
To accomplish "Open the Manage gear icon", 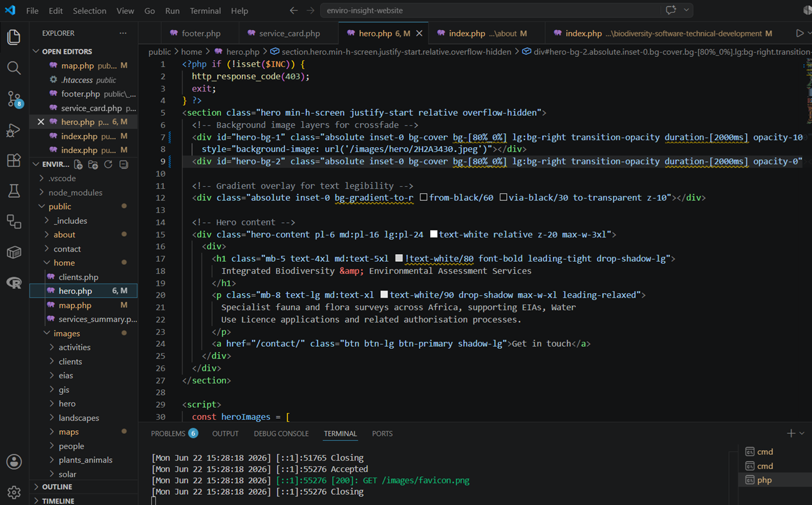I will click(x=13, y=492).
